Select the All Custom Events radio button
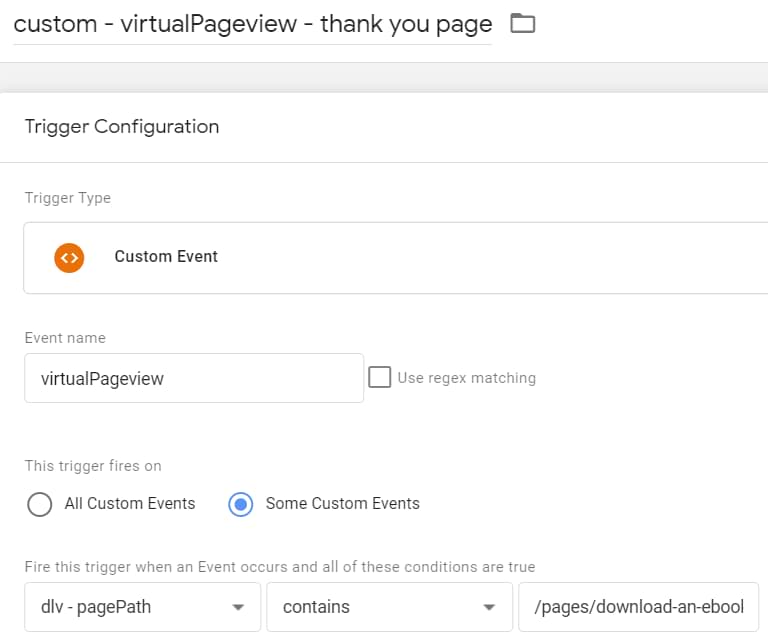The image size is (768, 643). pyautogui.click(x=40, y=504)
